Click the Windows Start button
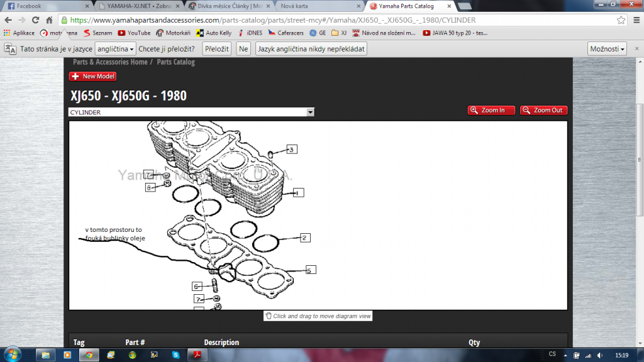644x362 pixels. [14, 354]
